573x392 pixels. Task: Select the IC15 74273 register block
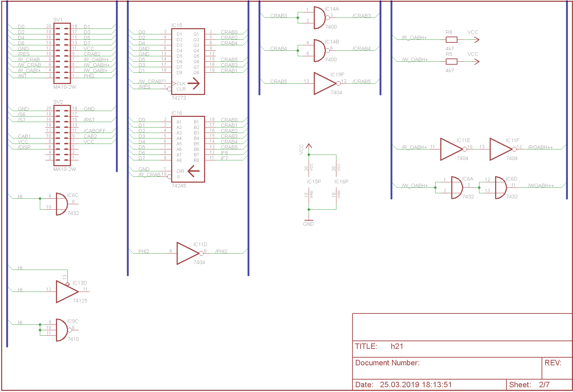(x=188, y=62)
